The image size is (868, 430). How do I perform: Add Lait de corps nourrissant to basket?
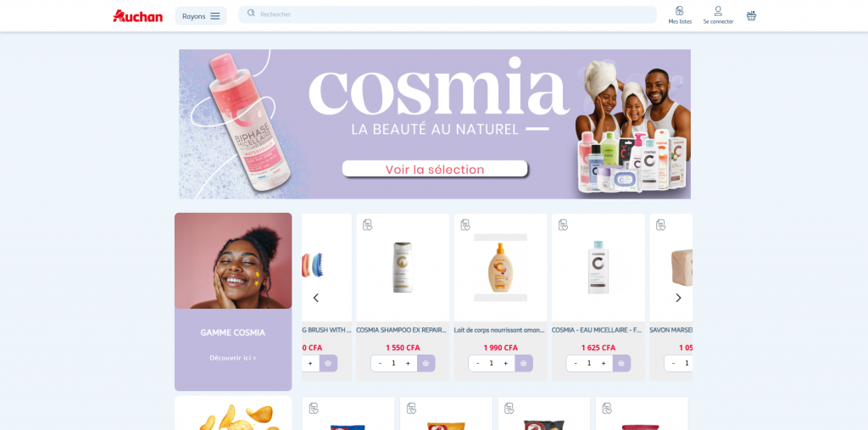(524, 364)
